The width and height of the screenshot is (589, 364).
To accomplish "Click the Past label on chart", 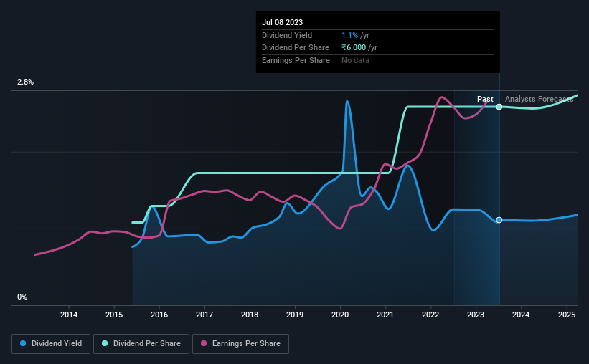I will click(x=485, y=99).
